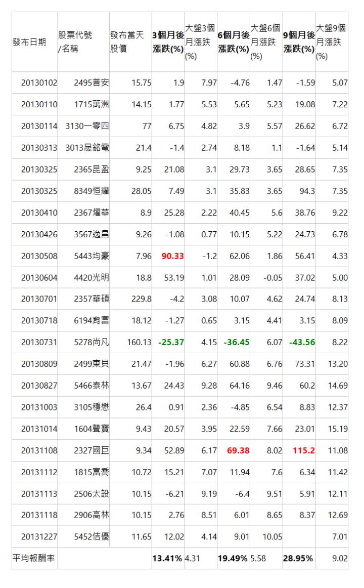Select stock name 2906高林
Viewport: 364px width, 588px height.
click(x=92, y=515)
